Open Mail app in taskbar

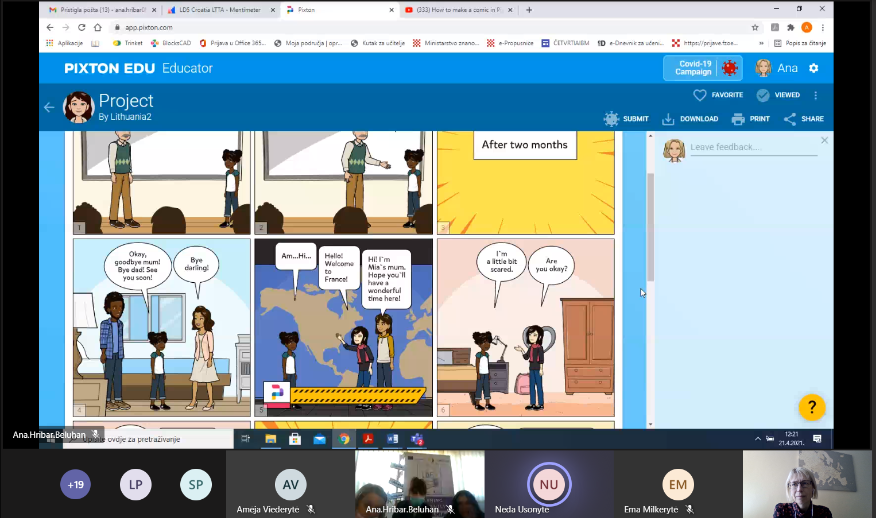tap(320, 439)
